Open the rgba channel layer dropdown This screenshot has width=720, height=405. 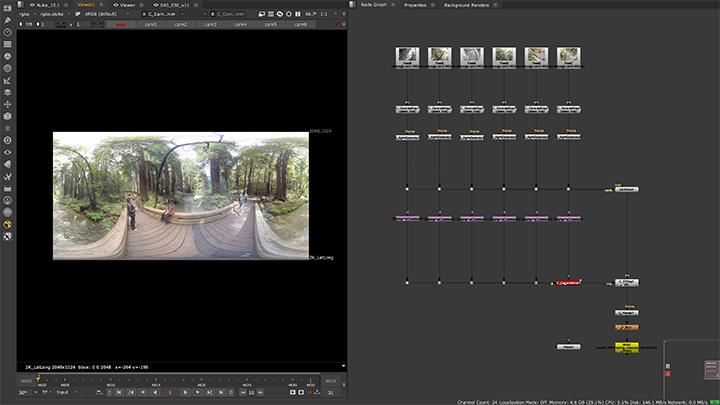pos(28,14)
